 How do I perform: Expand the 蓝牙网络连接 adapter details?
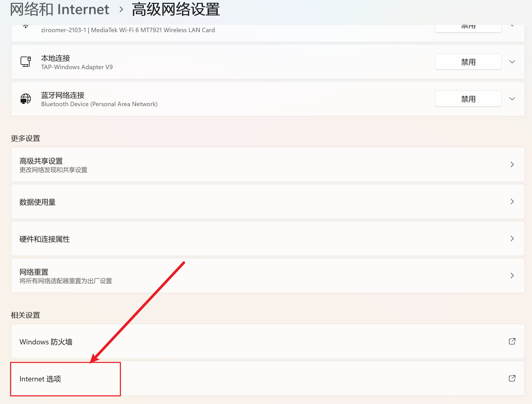pyautogui.click(x=512, y=99)
